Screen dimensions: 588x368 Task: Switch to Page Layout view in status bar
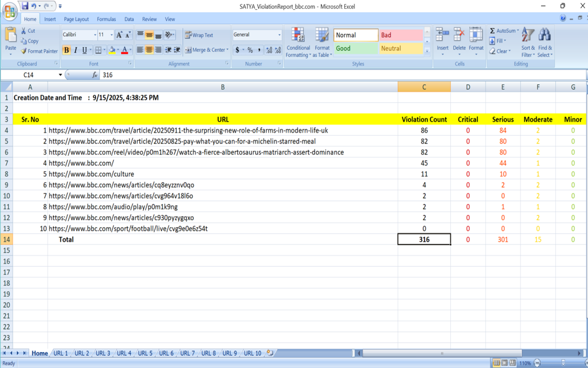pos(505,363)
